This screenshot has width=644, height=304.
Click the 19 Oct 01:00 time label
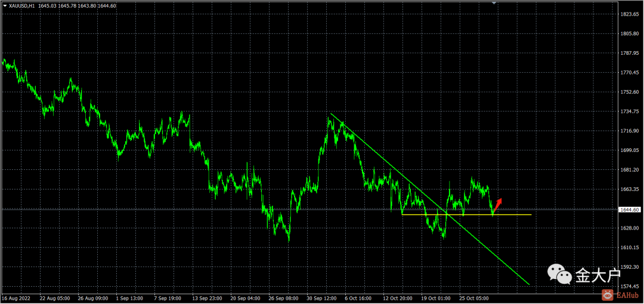[436, 298]
